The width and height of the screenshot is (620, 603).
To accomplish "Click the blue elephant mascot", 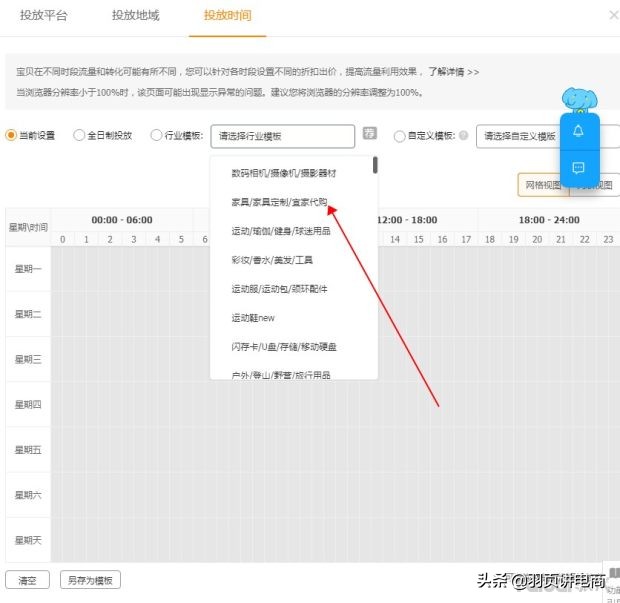I will tap(580, 99).
